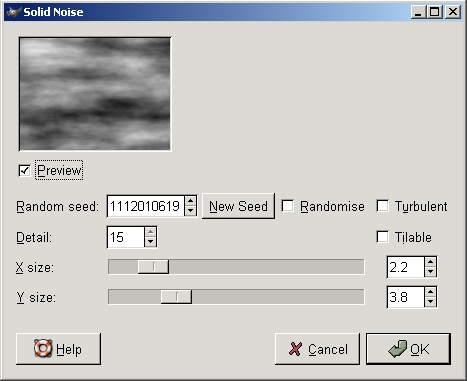Click the Y size slider handle
This screenshot has height=381, width=467.
[176, 297]
